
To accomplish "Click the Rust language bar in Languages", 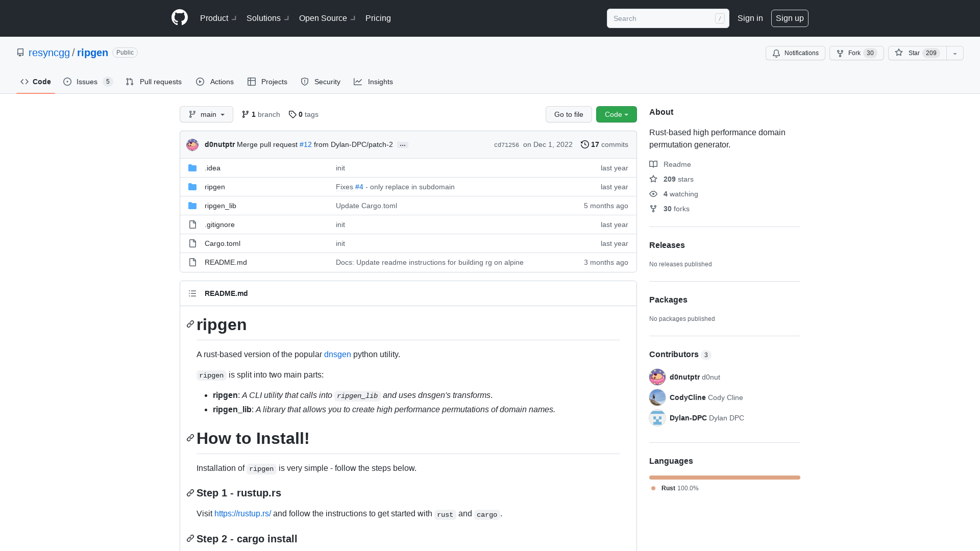I will tap(725, 478).
